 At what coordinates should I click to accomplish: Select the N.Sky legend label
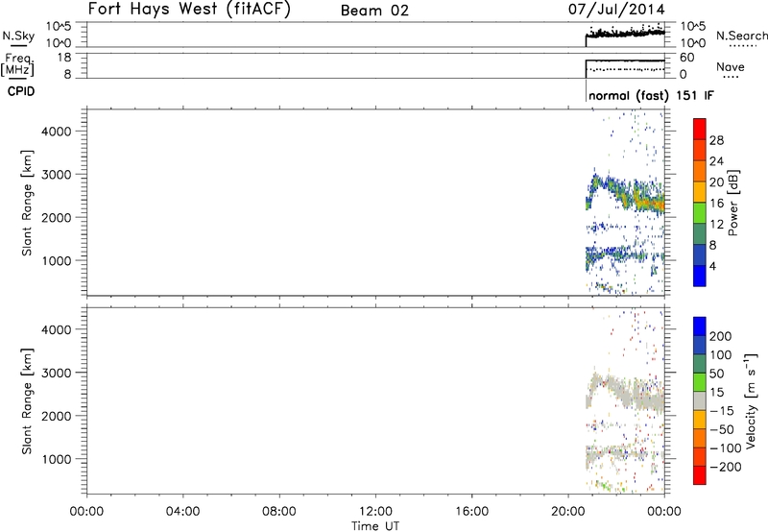point(18,36)
